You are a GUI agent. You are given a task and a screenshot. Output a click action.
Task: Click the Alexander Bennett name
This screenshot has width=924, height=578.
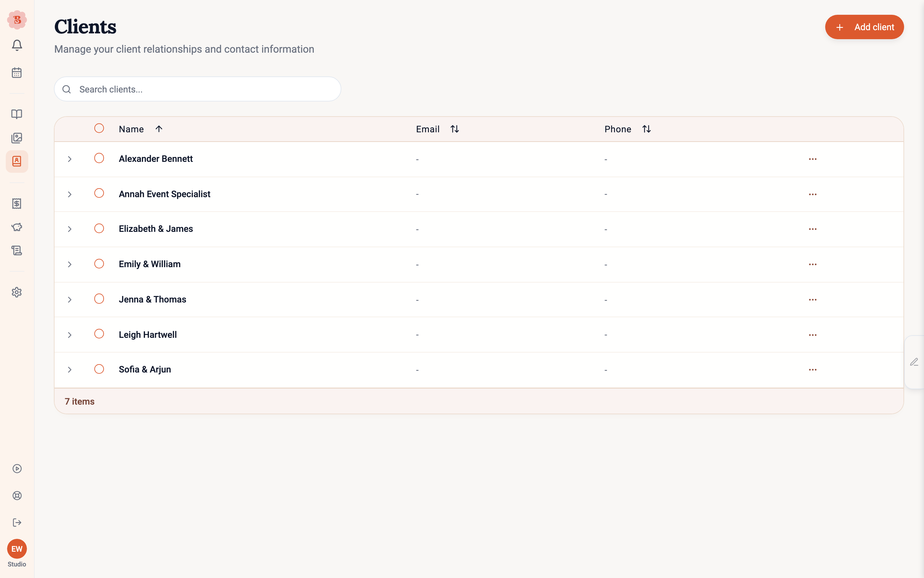pos(156,159)
